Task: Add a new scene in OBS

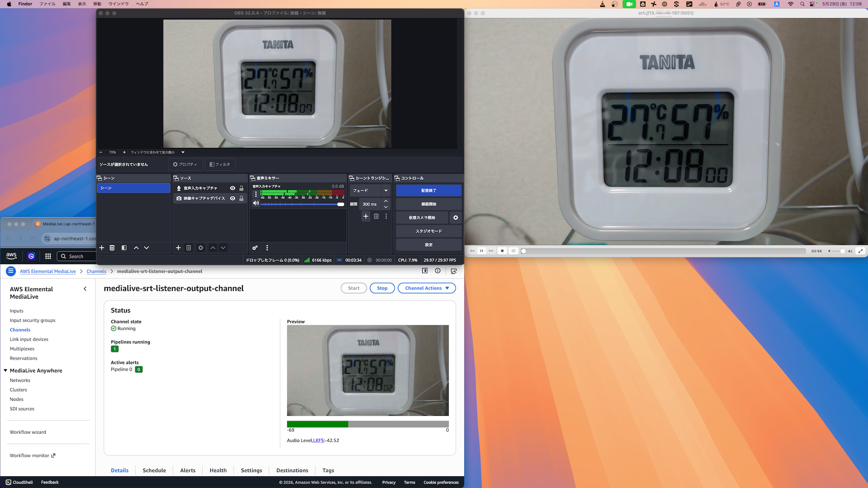Action: (102, 248)
